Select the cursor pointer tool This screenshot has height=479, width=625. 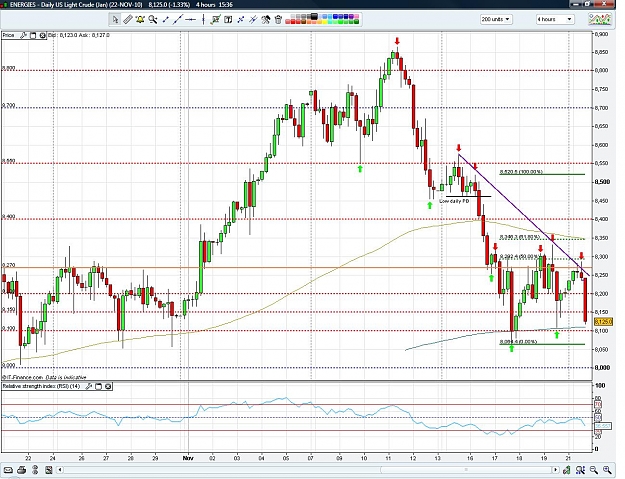pyautogui.click(x=115, y=19)
